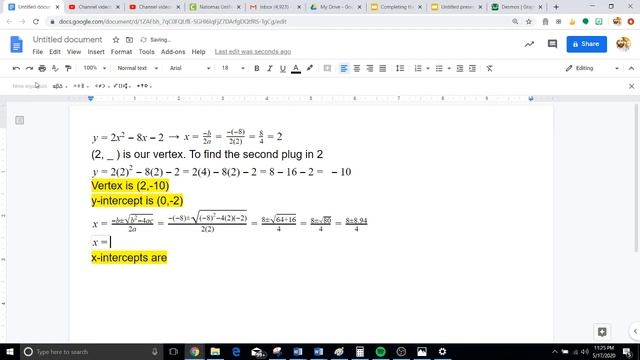The width and height of the screenshot is (640, 360).
Task: Star the Untitled document
Action: [x=116, y=40]
